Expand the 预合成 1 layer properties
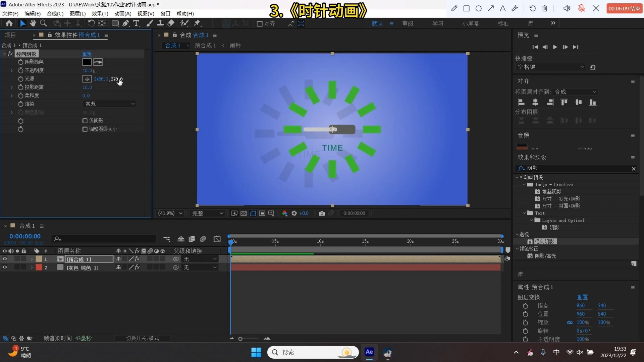The width and height of the screenshot is (644, 362). (32, 259)
